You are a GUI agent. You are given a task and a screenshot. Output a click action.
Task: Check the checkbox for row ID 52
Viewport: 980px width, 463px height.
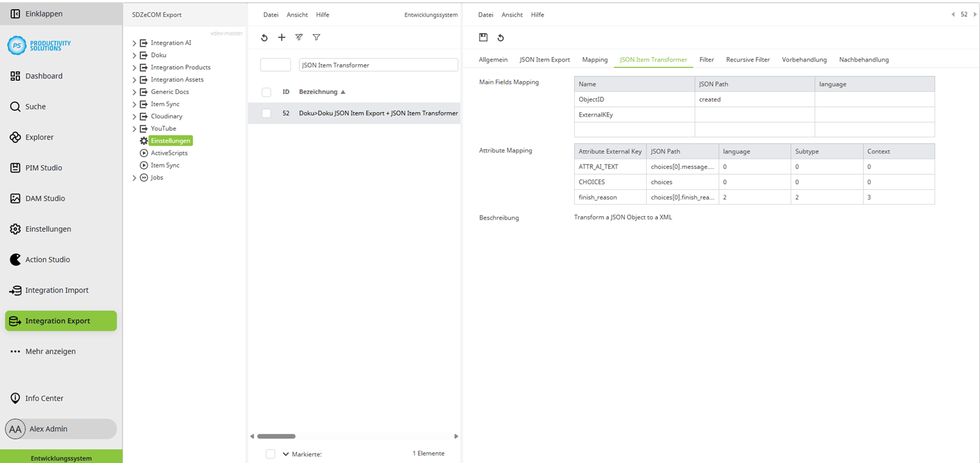point(266,113)
